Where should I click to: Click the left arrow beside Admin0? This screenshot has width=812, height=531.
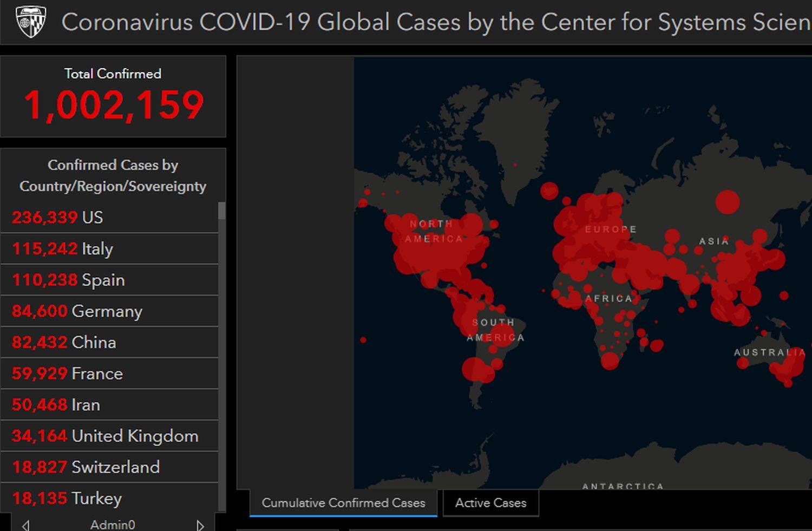[25, 524]
